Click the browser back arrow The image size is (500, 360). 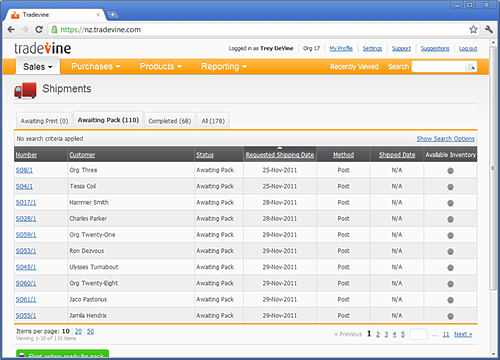click(11, 30)
